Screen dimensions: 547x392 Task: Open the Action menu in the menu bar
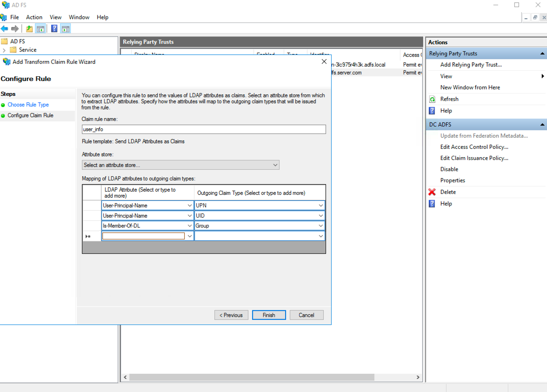pos(34,17)
